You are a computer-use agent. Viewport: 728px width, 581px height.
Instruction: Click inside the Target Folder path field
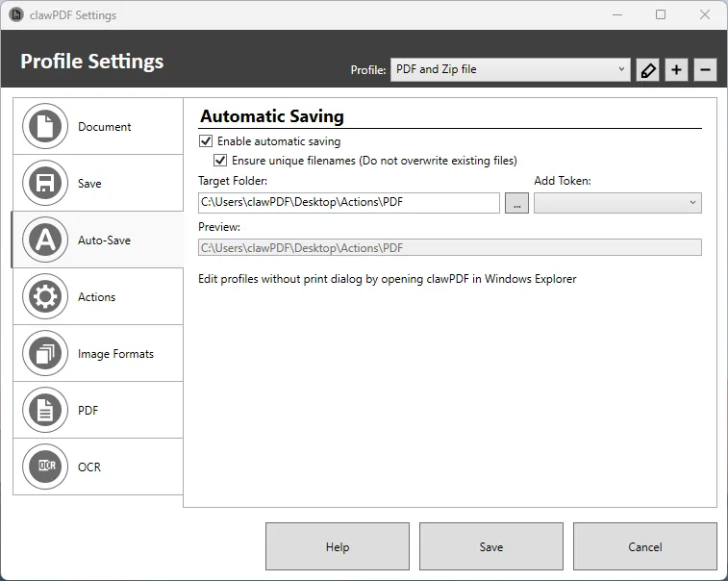pos(348,203)
